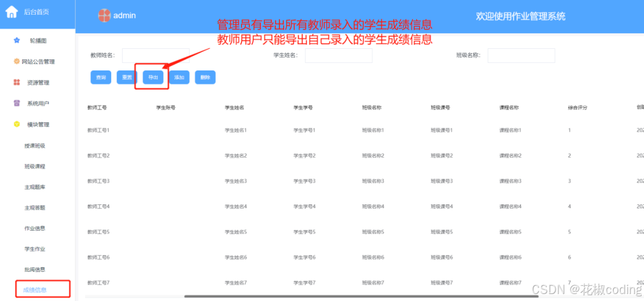The image size is (644, 301).
Task: Click the 添加 add button
Action: [179, 77]
